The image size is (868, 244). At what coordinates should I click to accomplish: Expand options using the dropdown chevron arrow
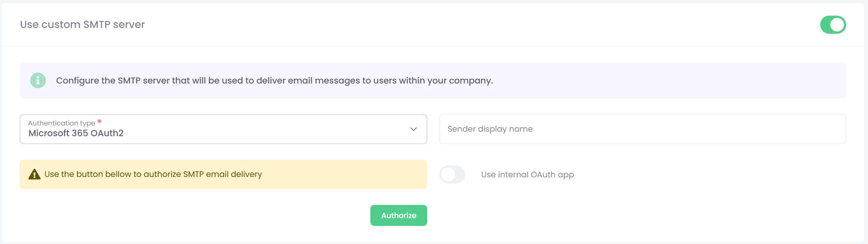pyautogui.click(x=414, y=129)
